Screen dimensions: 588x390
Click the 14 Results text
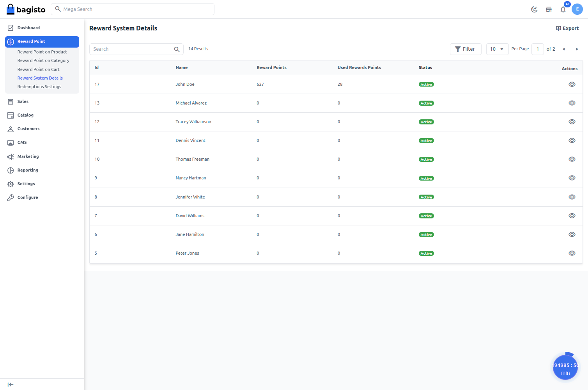click(198, 49)
